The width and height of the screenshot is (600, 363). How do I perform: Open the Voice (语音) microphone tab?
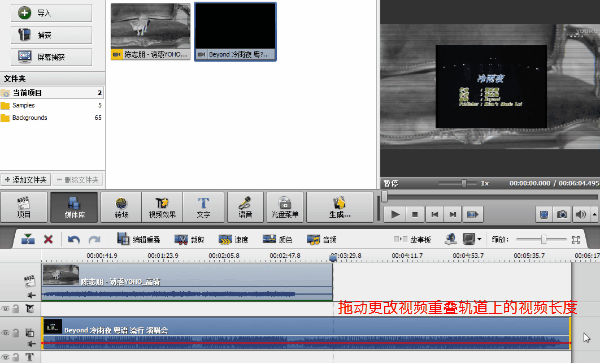click(245, 207)
